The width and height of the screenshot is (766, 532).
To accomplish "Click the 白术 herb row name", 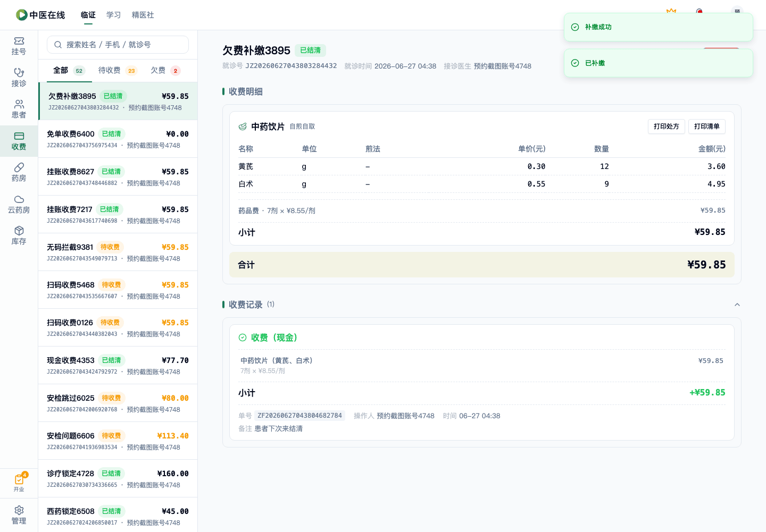I will point(246,184).
